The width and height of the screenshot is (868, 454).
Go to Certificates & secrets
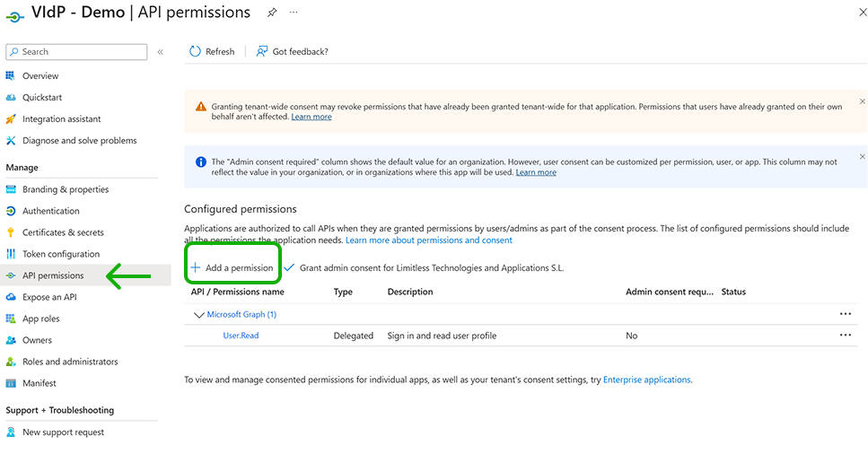(63, 232)
